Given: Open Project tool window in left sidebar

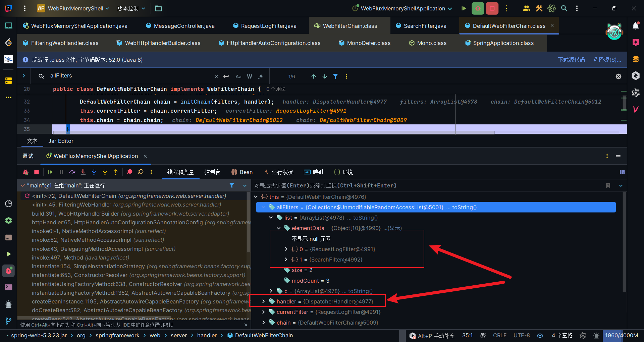Looking at the screenshot, I should click(x=9, y=26).
